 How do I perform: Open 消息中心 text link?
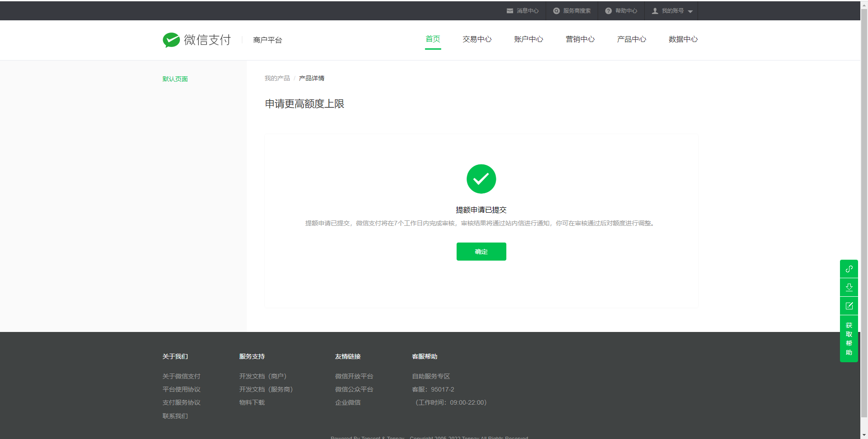pos(528,11)
